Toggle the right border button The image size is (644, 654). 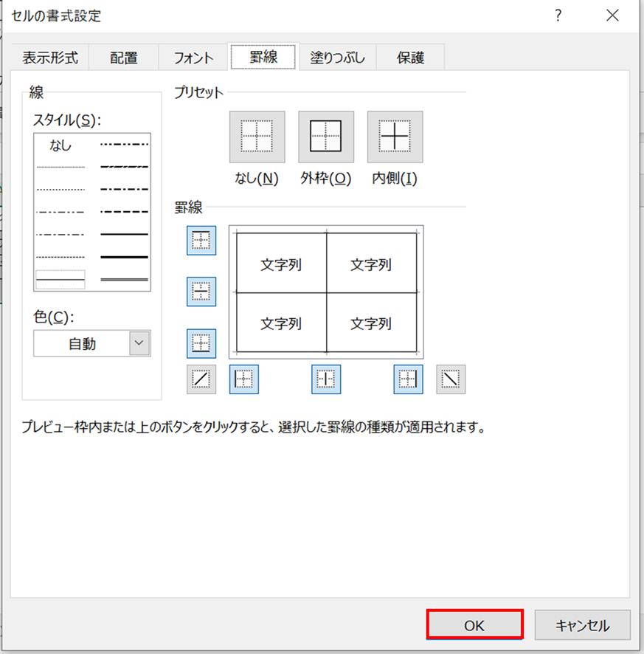[x=408, y=379]
